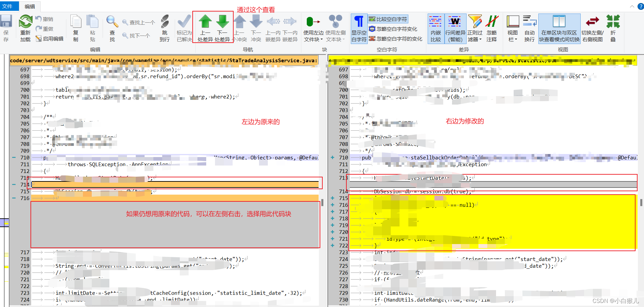Click the plus marker at right line 715
The image size is (644, 307).
coord(332,198)
